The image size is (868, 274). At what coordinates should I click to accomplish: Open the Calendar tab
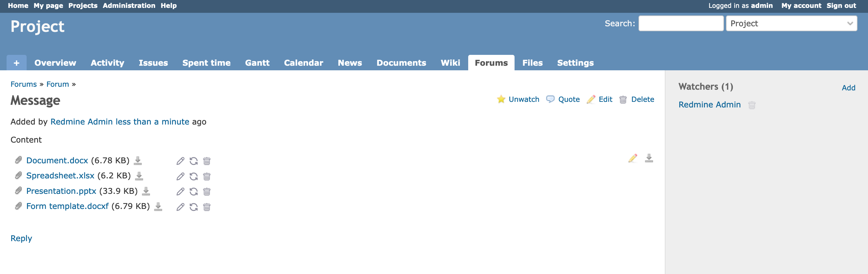point(303,63)
